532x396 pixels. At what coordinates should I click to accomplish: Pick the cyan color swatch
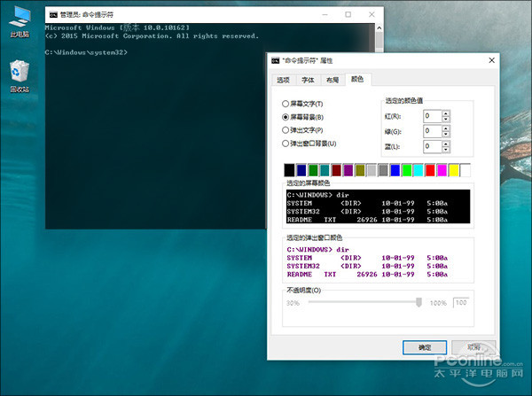pyautogui.click(x=419, y=170)
